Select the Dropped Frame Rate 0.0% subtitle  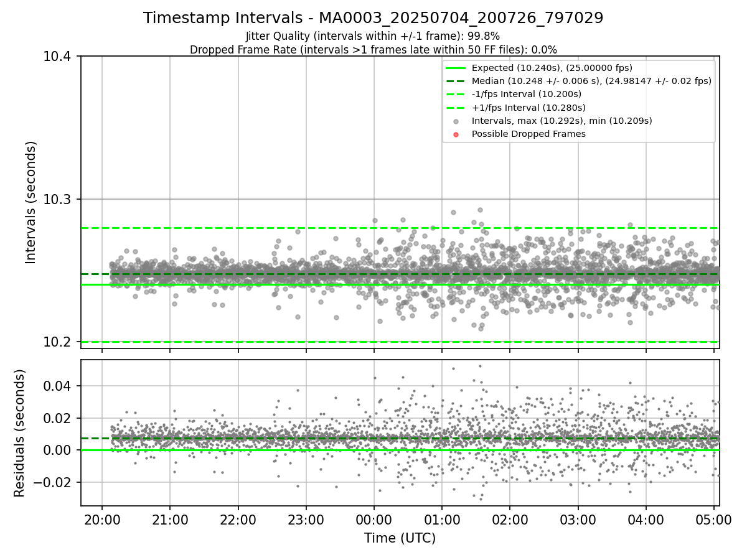point(374,49)
